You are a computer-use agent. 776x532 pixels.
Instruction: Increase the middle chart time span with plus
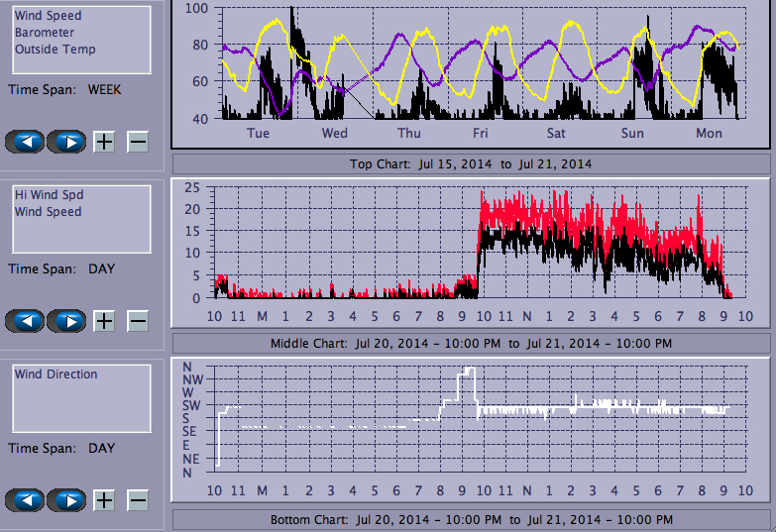(x=104, y=321)
